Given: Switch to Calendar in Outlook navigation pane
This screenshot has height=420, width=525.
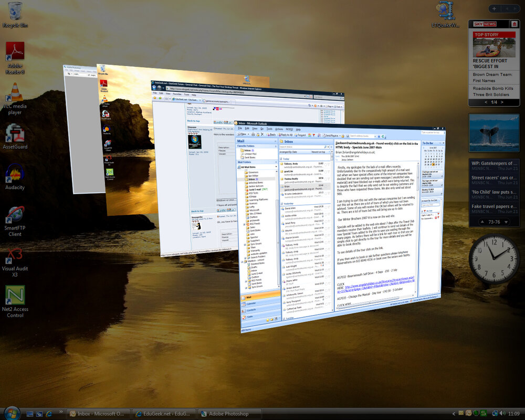Looking at the screenshot, I should click(x=260, y=303).
